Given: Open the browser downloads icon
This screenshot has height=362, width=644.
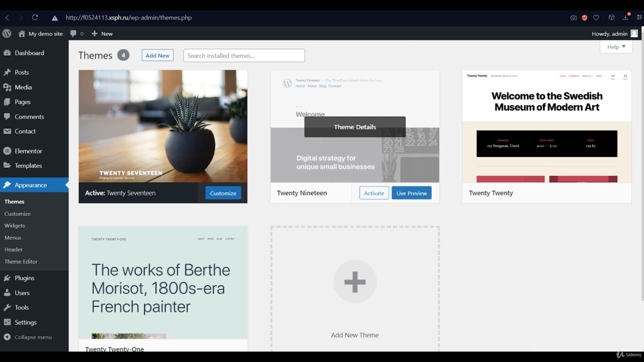Looking at the screenshot, I should [625, 18].
